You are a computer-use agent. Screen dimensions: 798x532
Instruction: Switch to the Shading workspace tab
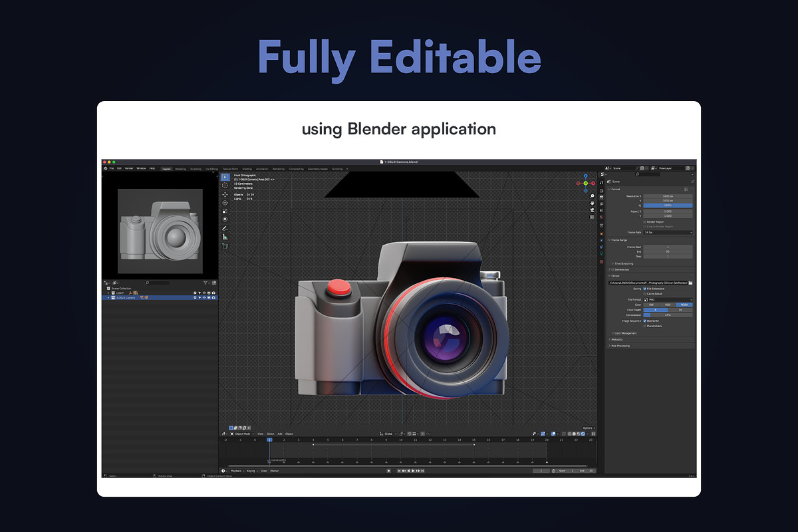pos(247,169)
